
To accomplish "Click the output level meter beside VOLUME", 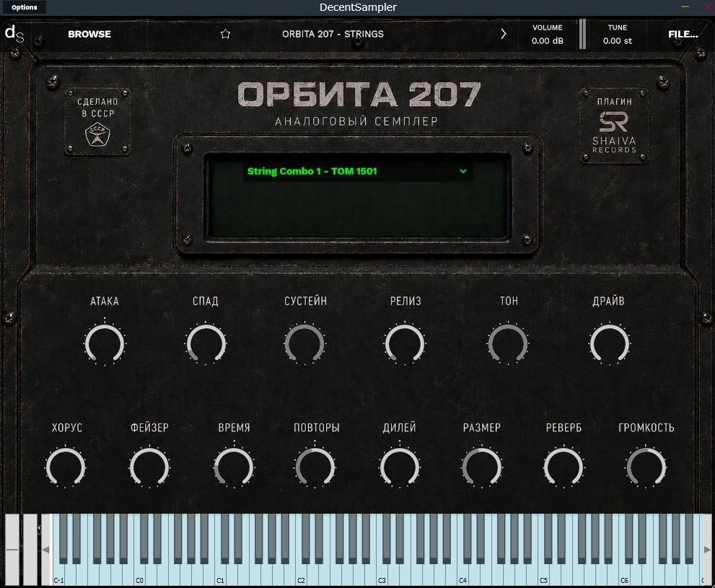I will pos(582,34).
